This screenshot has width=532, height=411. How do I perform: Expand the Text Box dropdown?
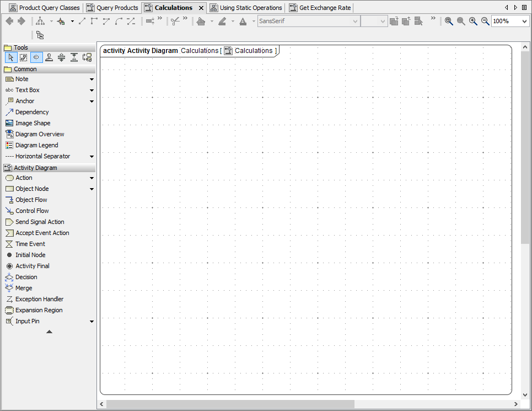pos(91,90)
